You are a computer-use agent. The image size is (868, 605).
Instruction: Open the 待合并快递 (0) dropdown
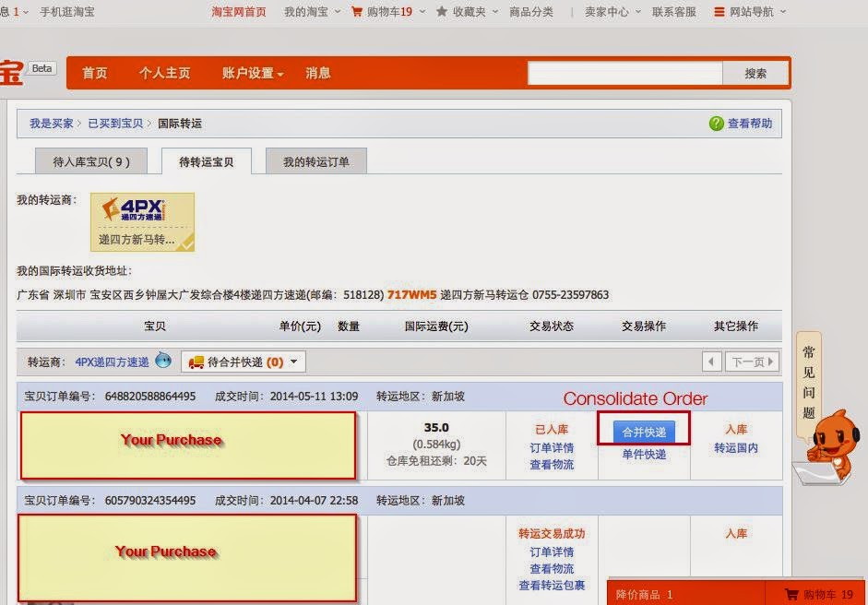click(x=244, y=362)
